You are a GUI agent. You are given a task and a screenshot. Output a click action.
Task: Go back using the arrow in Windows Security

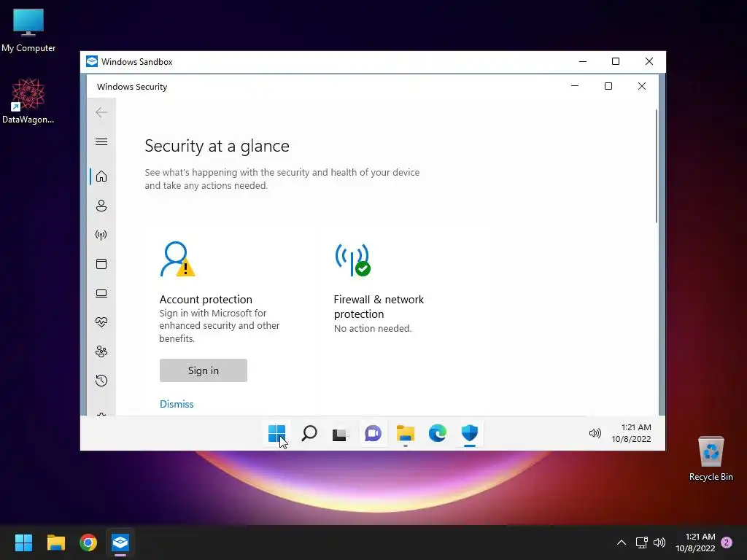101,112
